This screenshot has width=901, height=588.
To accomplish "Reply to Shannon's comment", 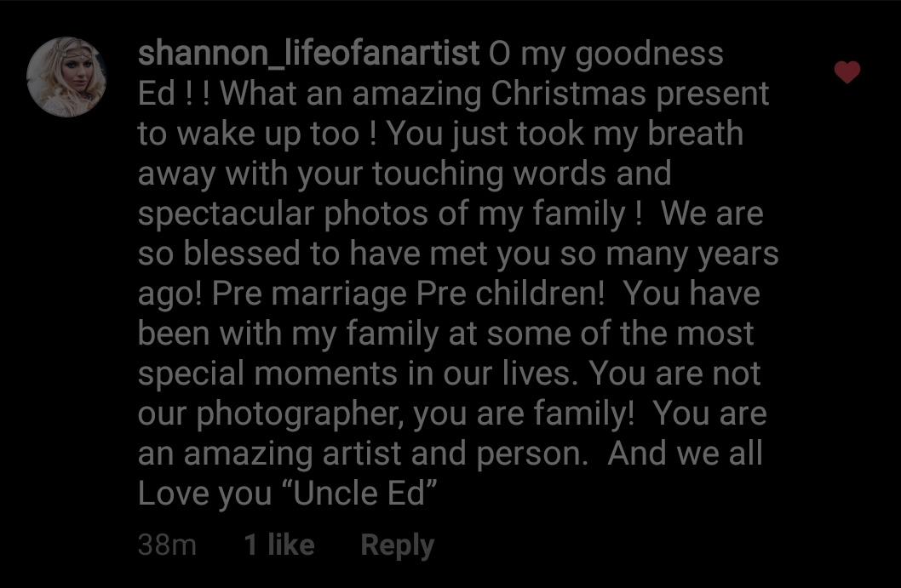I will click(x=397, y=545).
